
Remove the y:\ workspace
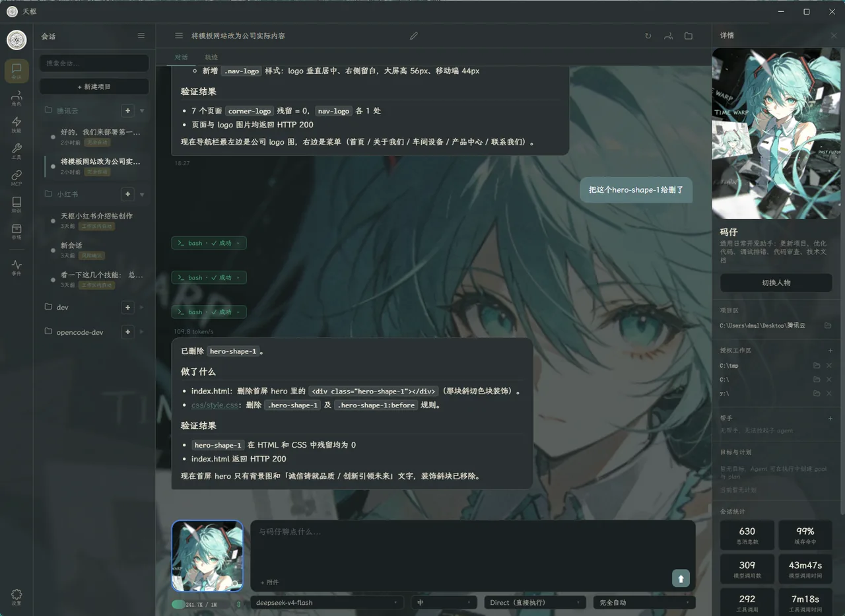click(x=829, y=393)
